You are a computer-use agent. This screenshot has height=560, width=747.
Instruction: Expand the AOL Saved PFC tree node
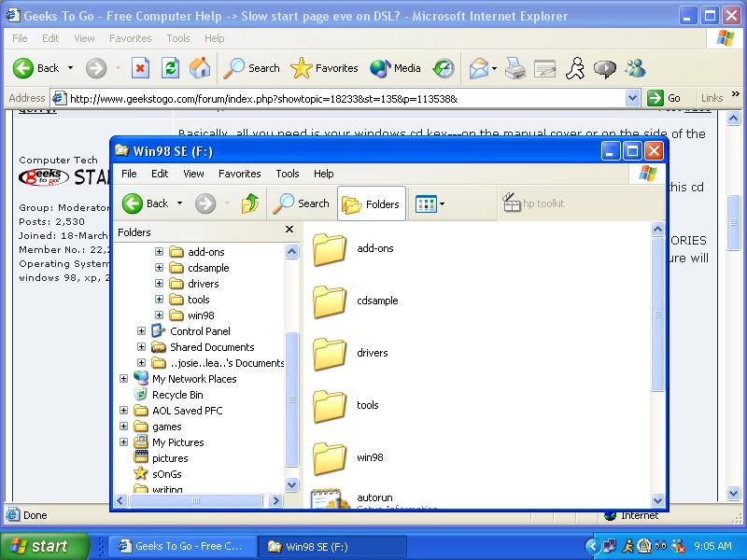(x=124, y=411)
